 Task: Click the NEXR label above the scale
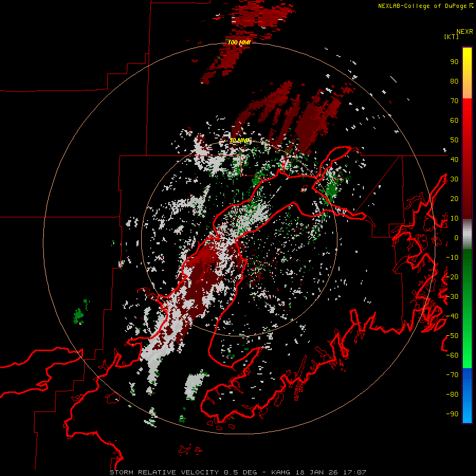click(x=465, y=32)
